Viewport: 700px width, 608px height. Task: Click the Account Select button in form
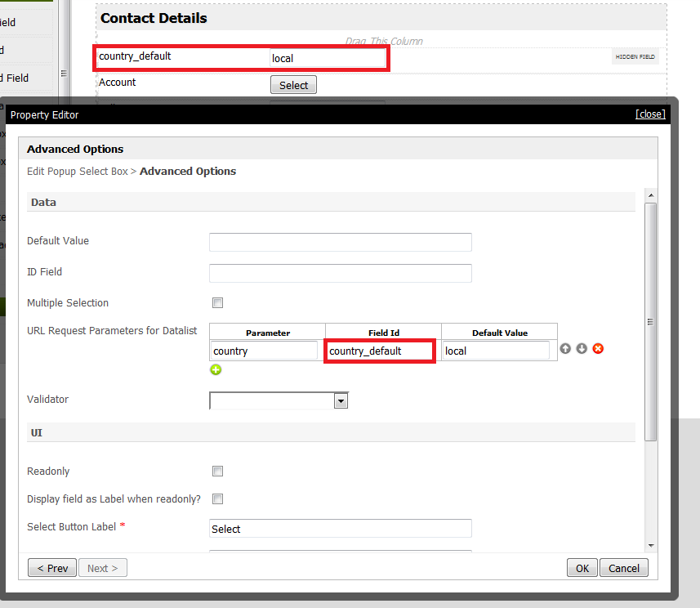pos(293,85)
